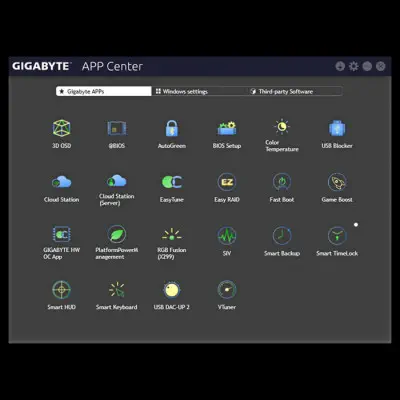Close the APP Center window
This screenshot has height=400, width=400.
click(381, 66)
